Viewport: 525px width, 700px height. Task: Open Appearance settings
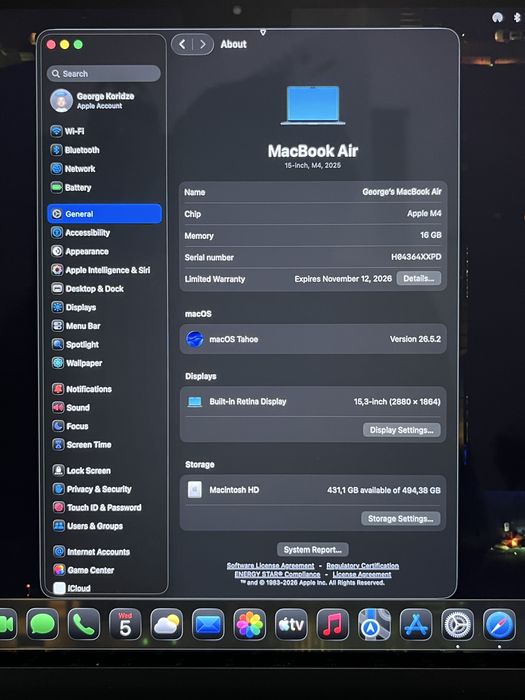[x=80, y=251]
